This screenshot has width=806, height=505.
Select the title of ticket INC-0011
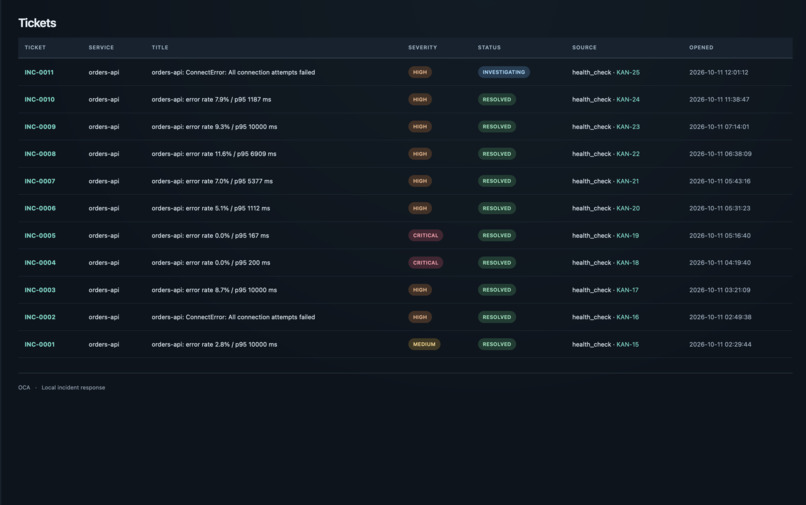pos(233,73)
